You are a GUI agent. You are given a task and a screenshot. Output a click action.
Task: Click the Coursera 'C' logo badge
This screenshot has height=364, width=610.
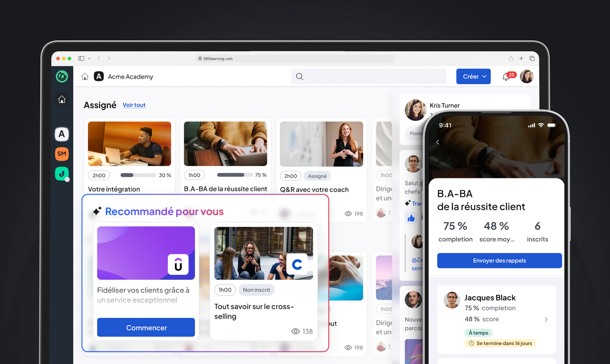point(297,264)
